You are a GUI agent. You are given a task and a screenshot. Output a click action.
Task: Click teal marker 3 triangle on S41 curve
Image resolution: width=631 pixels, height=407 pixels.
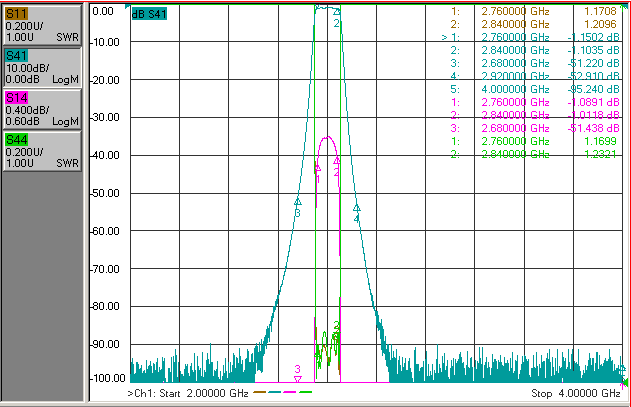pyautogui.click(x=298, y=201)
